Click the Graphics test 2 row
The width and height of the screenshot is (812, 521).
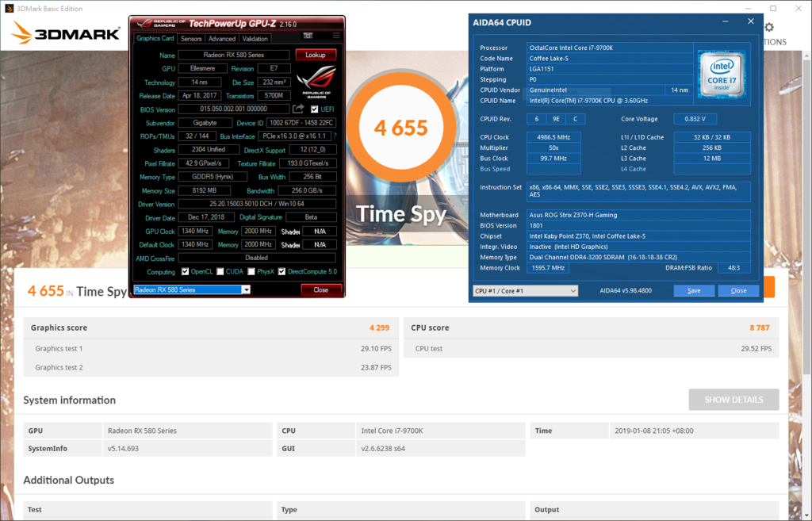coord(211,367)
